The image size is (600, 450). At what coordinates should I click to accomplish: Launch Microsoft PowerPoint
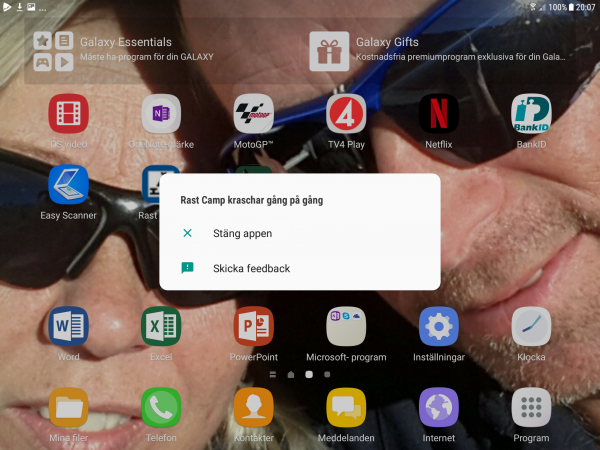tap(254, 326)
